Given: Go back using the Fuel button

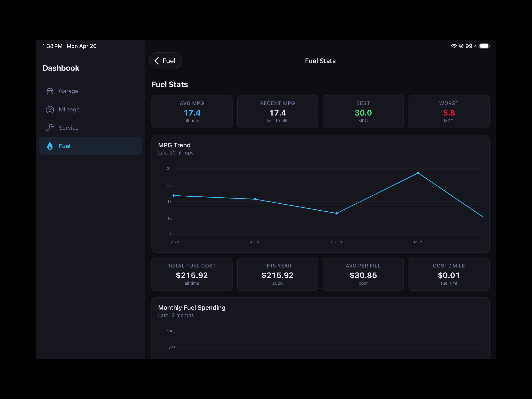Looking at the screenshot, I should coord(166,61).
